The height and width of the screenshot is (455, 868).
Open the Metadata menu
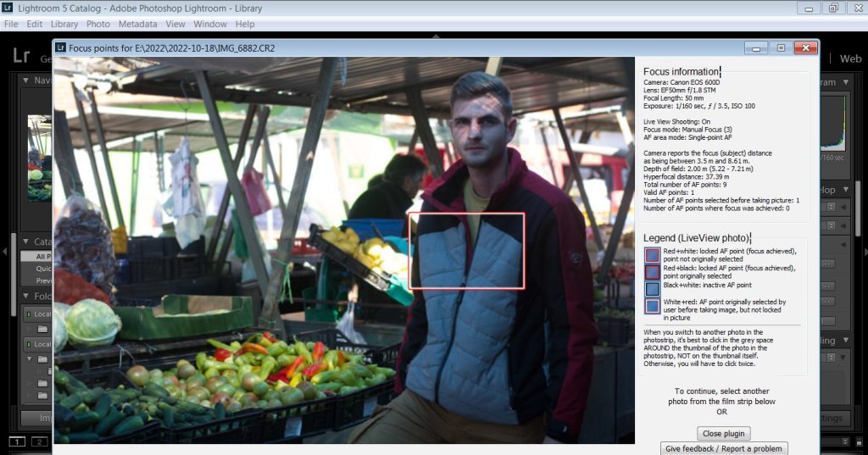tap(137, 24)
